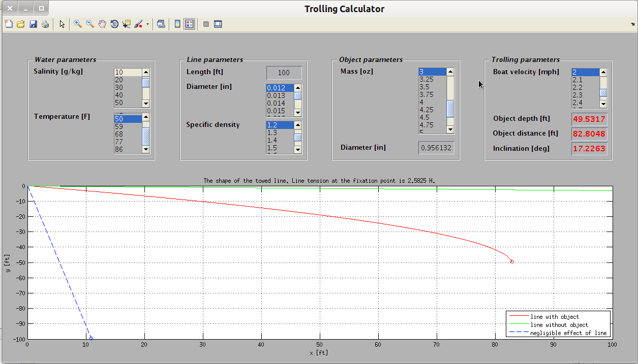The width and height of the screenshot is (638, 364).
Task: Select the Pan hand tool
Action: [x=102, y=24]
